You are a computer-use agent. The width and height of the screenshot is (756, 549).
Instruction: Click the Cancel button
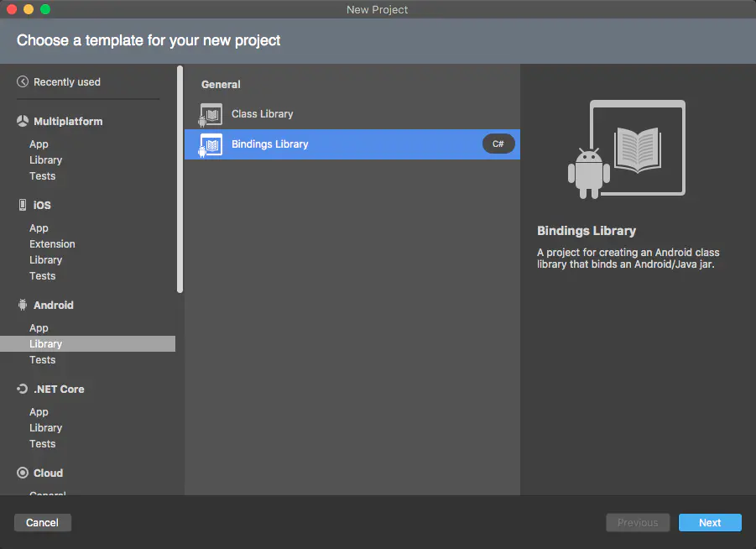pos(43,522)
